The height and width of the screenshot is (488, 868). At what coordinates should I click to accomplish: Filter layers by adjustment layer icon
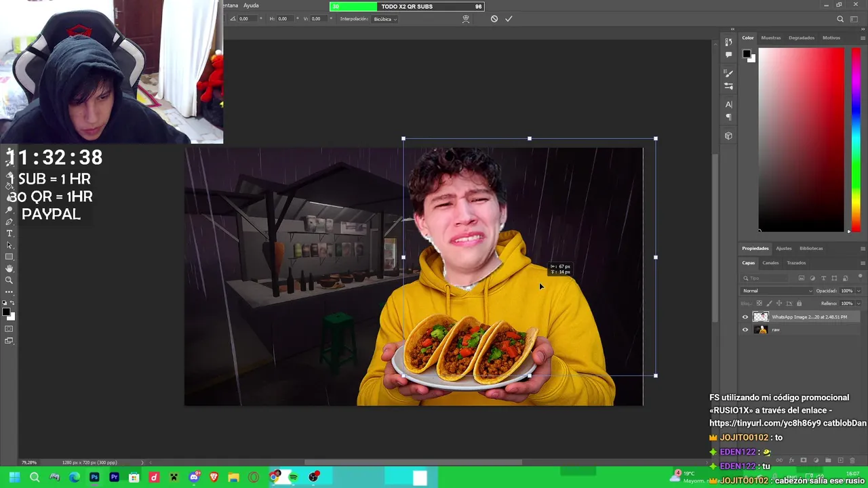[812, 278]
